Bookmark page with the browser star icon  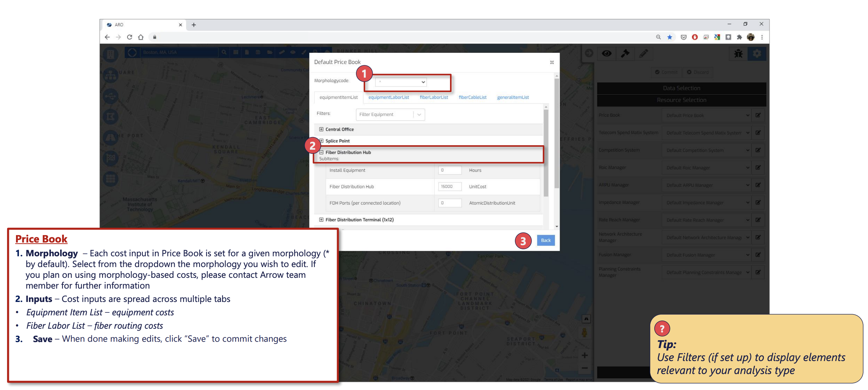click(670, 37)
